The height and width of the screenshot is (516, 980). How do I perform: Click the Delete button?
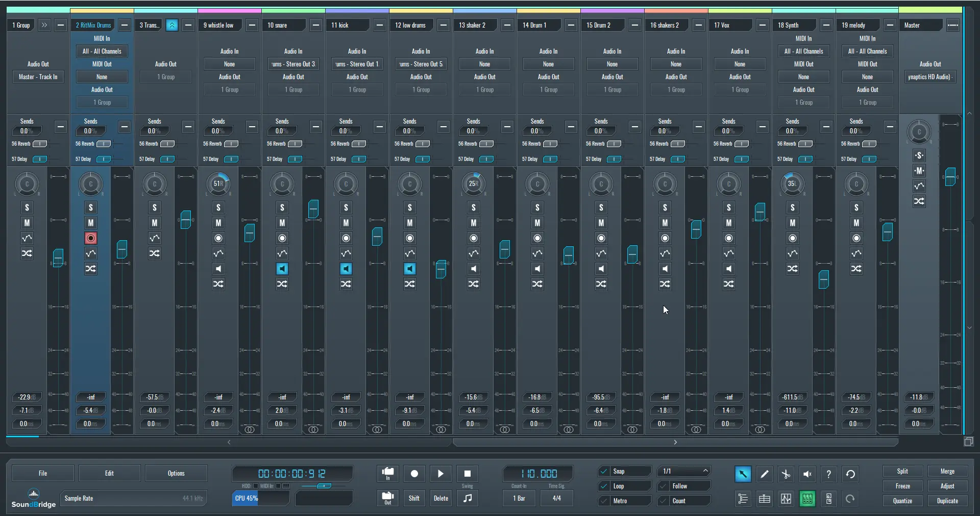[441, 498]
